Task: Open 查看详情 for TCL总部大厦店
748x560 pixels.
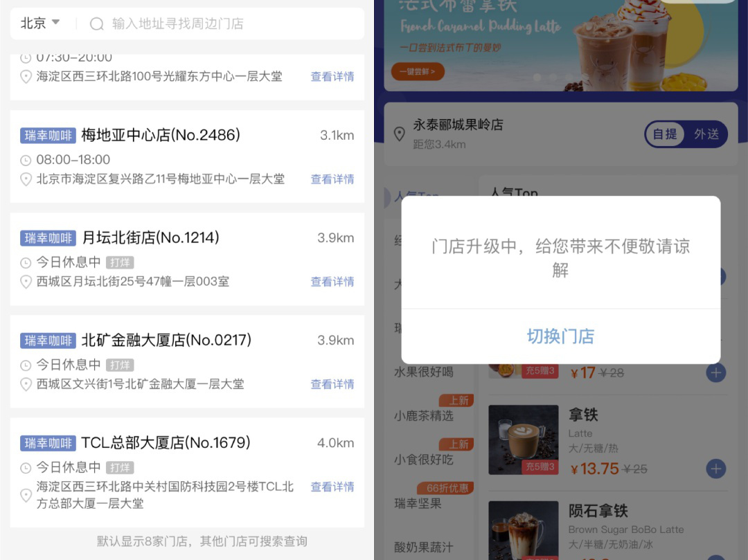Action: [x=332, y=487]
